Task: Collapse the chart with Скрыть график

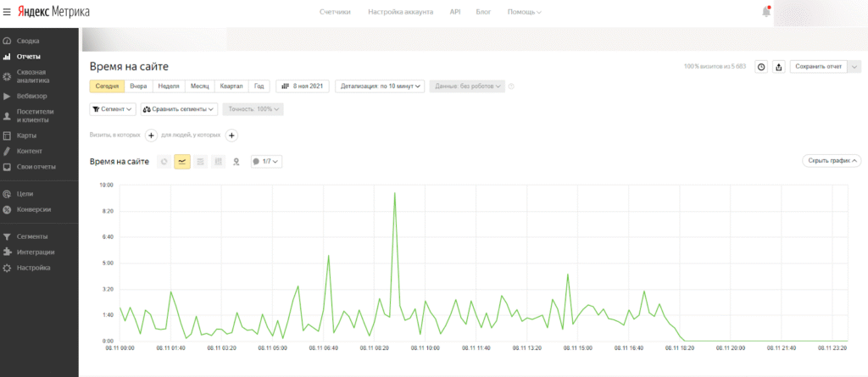Action: [x=831, y=160]
